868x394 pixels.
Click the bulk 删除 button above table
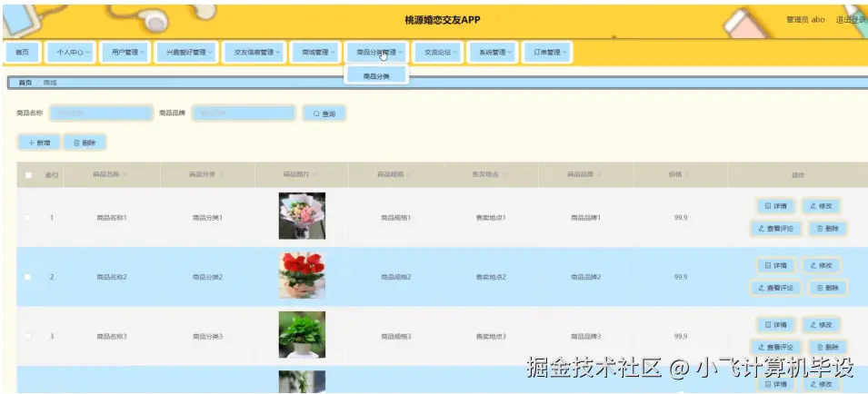tap(85, 143)
